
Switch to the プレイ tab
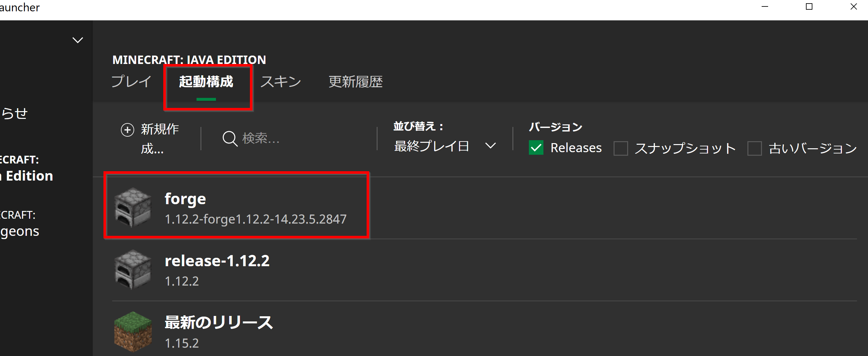131,81
